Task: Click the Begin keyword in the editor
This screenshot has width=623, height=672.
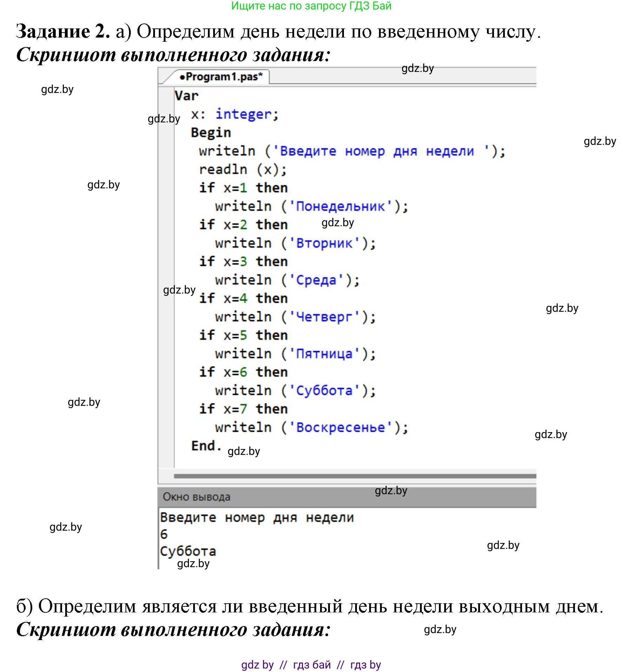Action: tap(210, 132)
